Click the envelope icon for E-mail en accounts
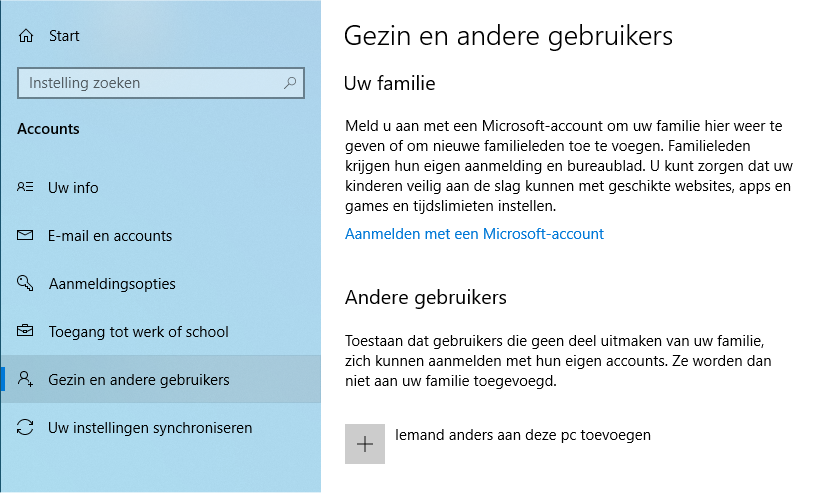Image resolution: width=827 pixels, height=493 pixels. point(25,235)
